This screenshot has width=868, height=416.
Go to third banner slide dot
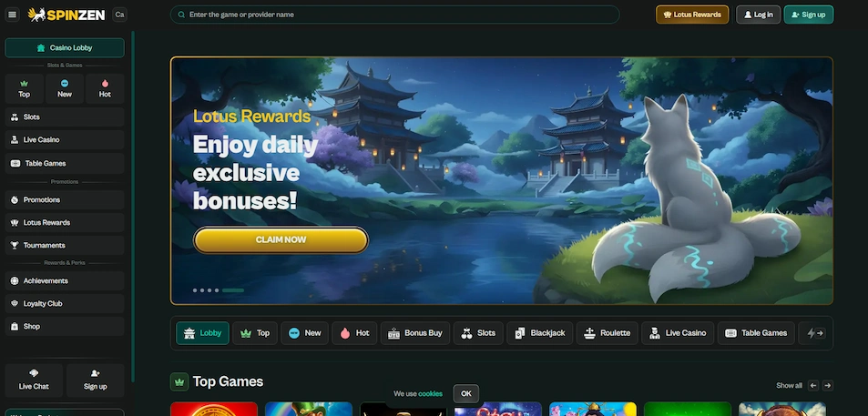point(209,290)
